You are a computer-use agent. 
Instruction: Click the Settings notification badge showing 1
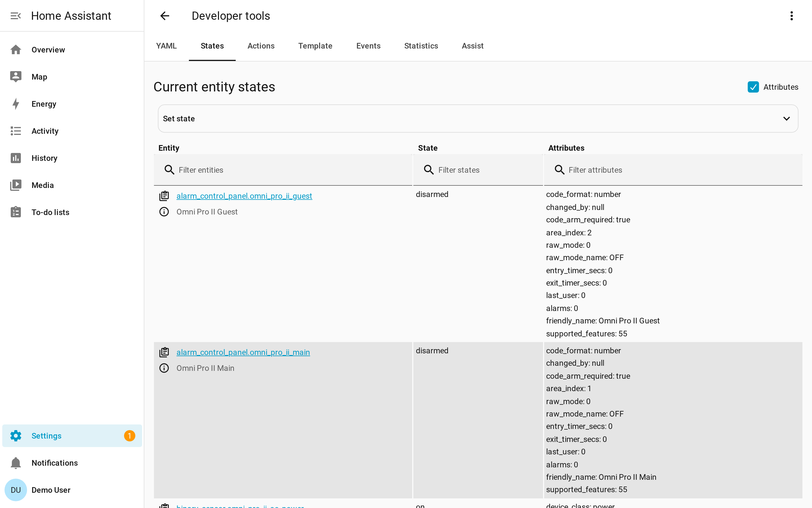point(129,436)
